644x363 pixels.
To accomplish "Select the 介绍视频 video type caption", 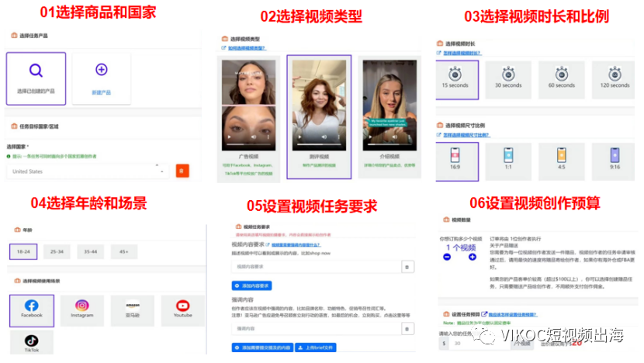I will click(390, 157).
